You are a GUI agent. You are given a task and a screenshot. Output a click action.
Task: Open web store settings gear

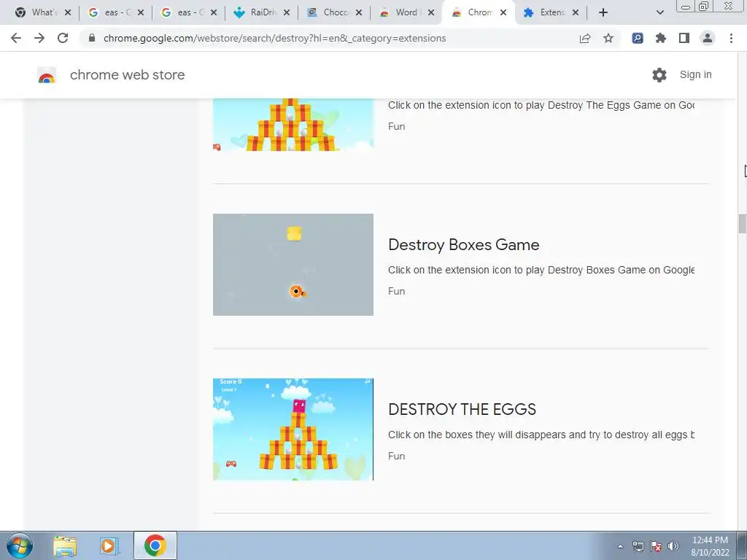[x=659, y=75]
